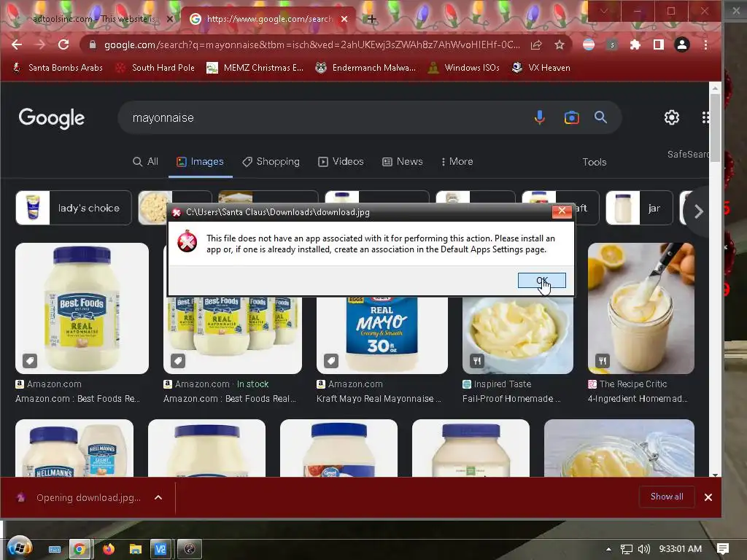The height and width of the screenshot is (560, 747).
Task: Open the Windows Start button
Action: pos(19,549)
